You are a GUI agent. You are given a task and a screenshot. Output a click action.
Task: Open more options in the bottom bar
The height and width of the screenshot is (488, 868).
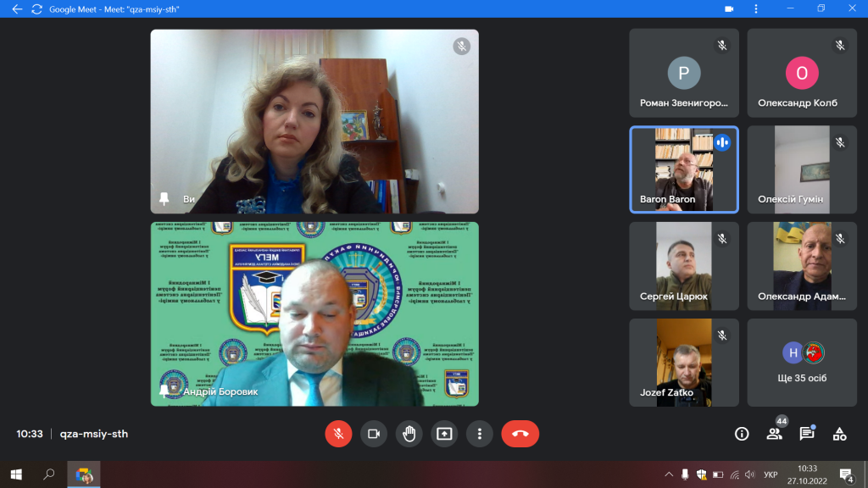point(480,434)
